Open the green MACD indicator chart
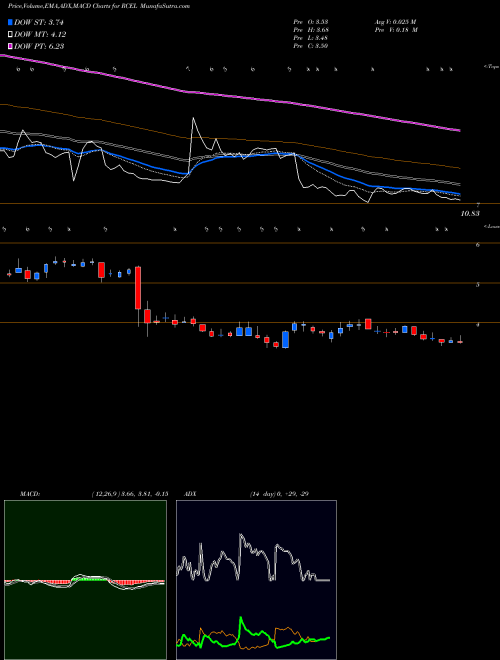 85,580
